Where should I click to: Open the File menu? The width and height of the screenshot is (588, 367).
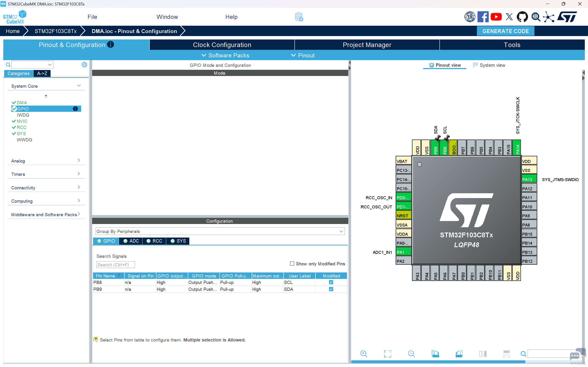(92, 17)
